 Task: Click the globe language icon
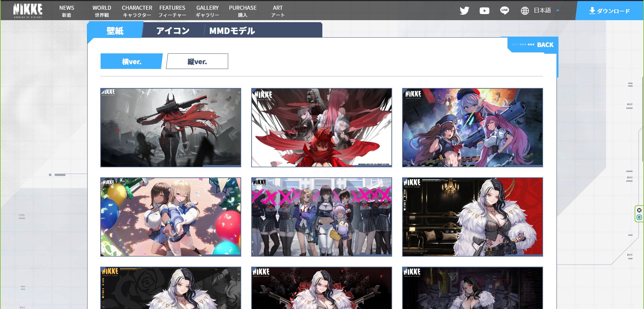[525, 11]
